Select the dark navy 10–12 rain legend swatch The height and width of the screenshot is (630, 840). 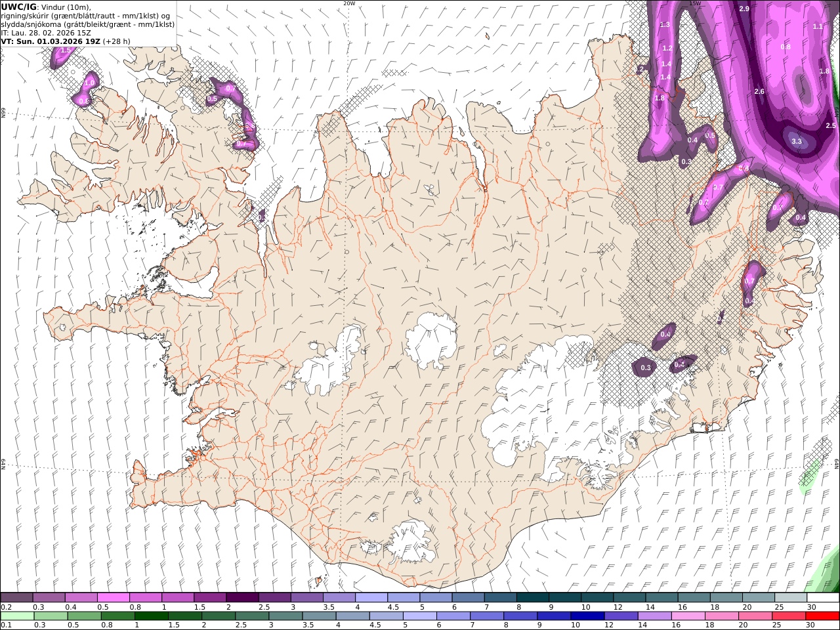point(587,616)
